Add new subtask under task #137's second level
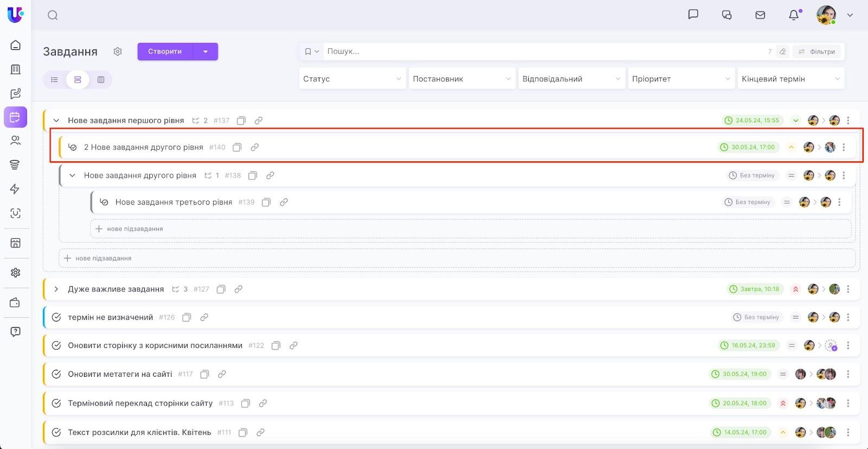This screenshot has height=449, width=868. point(457,258)
